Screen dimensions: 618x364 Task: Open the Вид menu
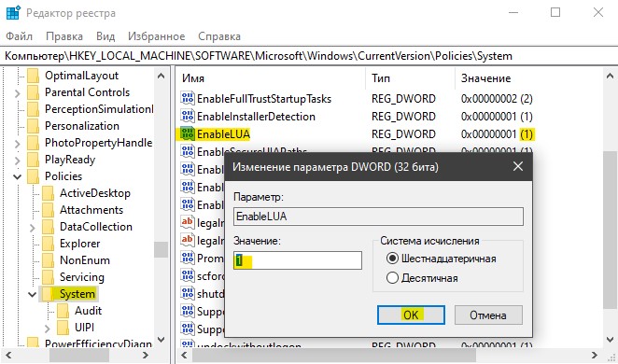105,36
